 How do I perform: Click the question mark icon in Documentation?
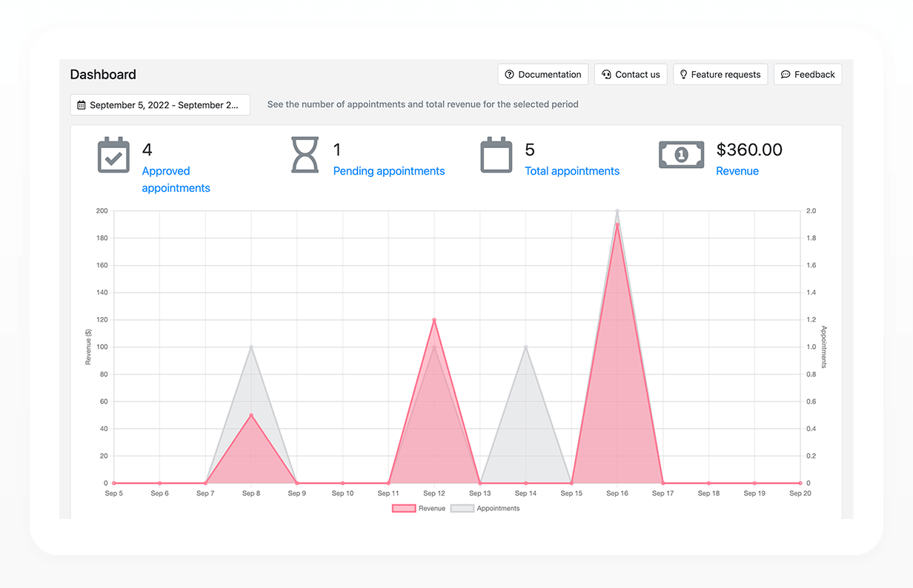[x=509, y=75]
